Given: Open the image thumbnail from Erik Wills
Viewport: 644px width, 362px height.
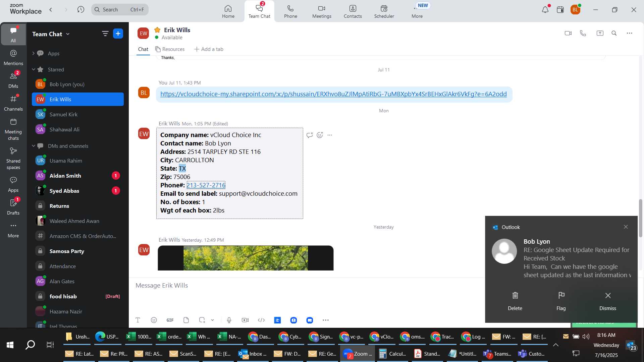Looking at the screenshot, I should 246,258.
